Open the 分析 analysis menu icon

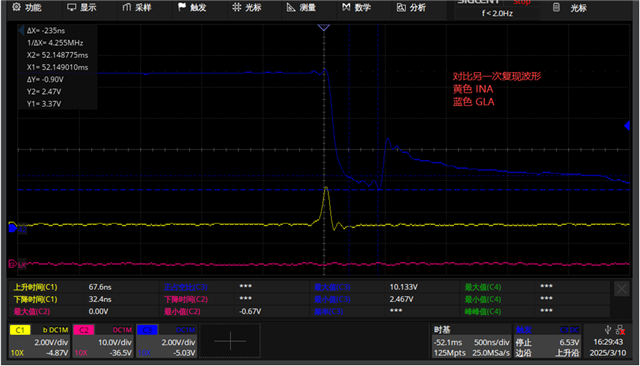(x=401, y=7)
